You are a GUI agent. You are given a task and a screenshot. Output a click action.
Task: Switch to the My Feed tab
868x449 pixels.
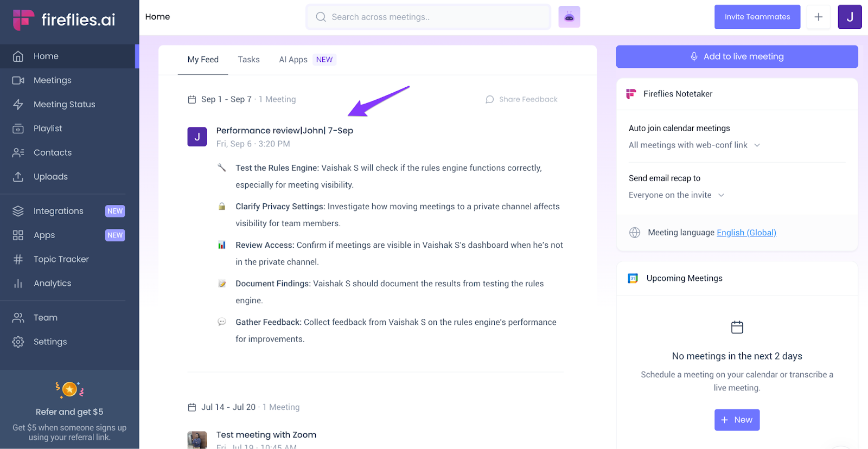[x=203, y=60]
